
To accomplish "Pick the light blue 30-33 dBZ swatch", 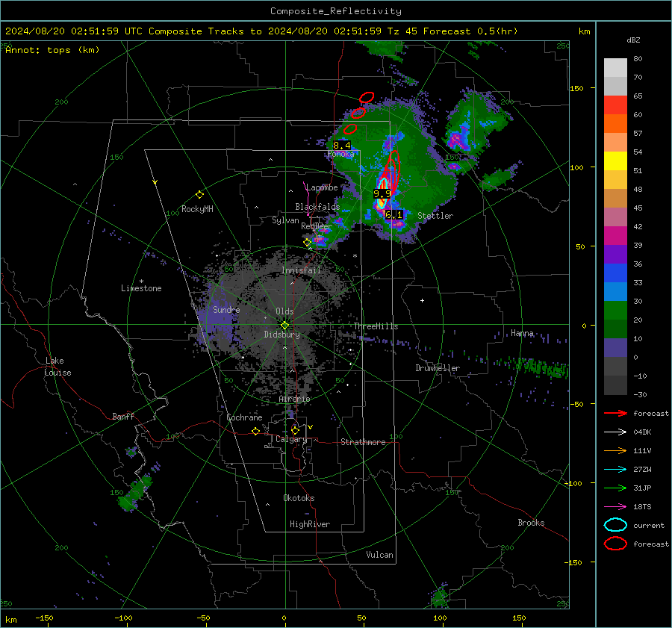I will pyautogui.click(x=615, y=292).
